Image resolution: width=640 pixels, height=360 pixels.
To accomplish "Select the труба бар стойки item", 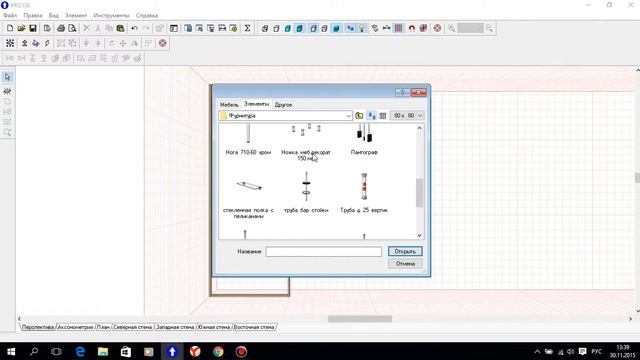I will (x=306, y=193).
